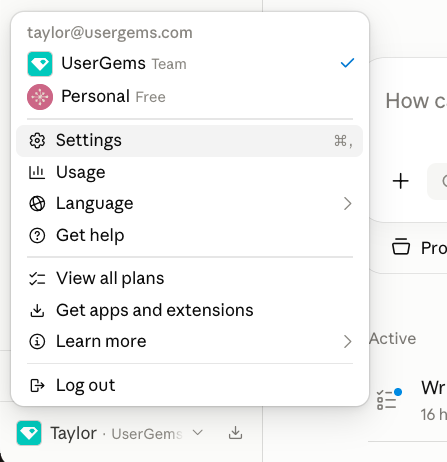Click the Settings keyboard shortcut hint
Image resolution: width=447 pixels, height=462 pixels.
tap(343, 141)
